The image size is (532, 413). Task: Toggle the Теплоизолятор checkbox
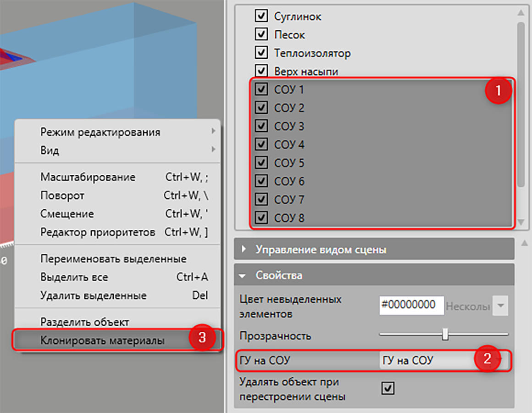(x=261, y=52)
